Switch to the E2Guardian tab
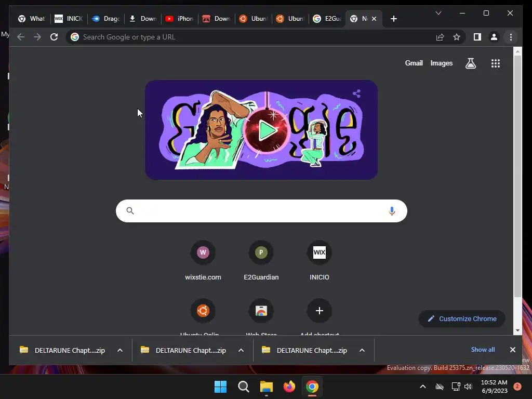 [327, 19]
